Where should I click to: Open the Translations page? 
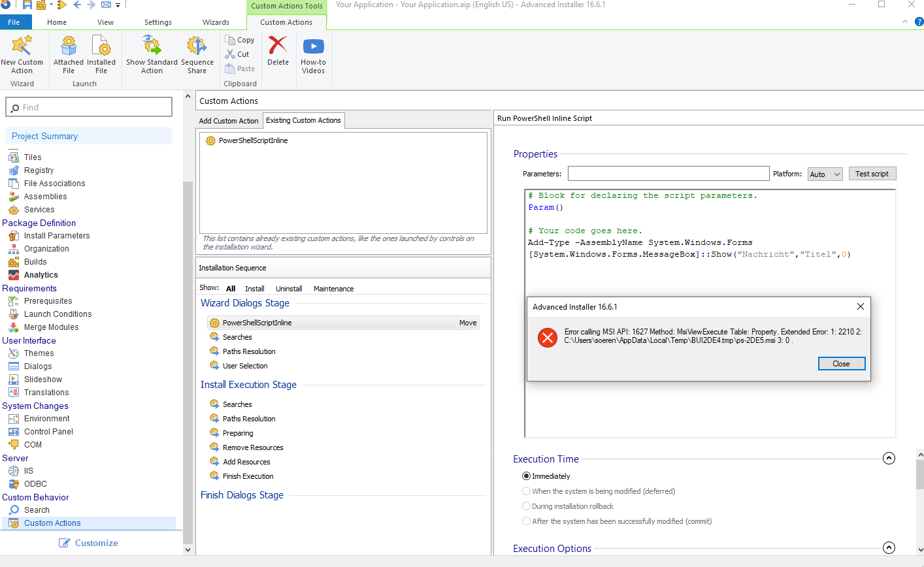pos(46,393)
